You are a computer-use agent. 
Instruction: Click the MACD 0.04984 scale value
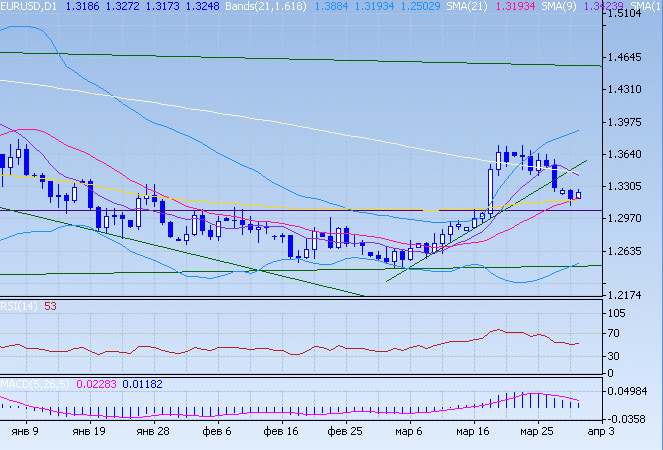(x=630, y=390)
